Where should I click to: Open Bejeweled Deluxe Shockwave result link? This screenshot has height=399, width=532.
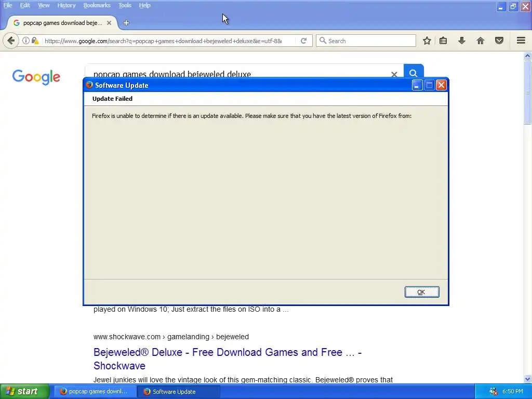pos(228,359)
